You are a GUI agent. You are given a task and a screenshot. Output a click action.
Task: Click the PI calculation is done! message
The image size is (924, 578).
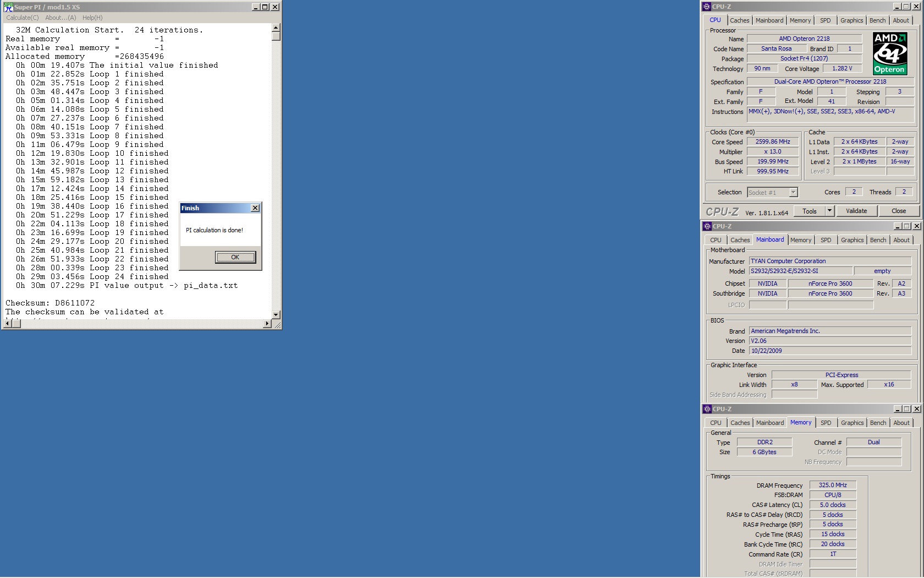tap(214, 230)
